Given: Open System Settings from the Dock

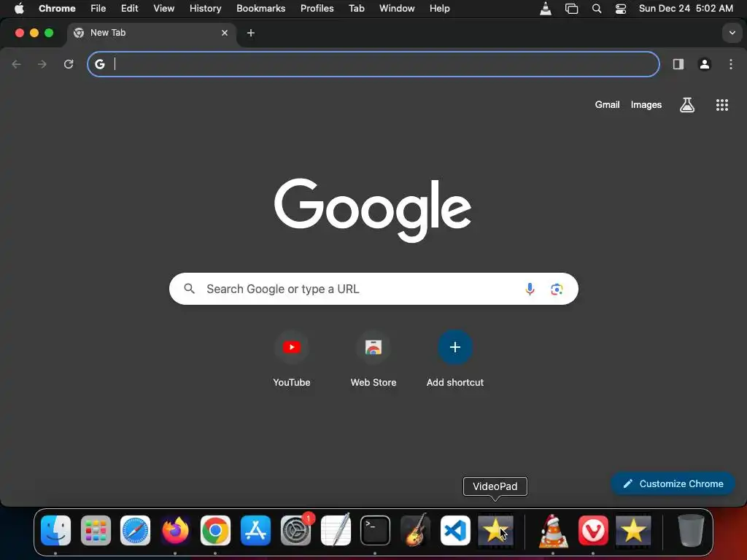Looking at the screenshot, I should tap(296, 531).
